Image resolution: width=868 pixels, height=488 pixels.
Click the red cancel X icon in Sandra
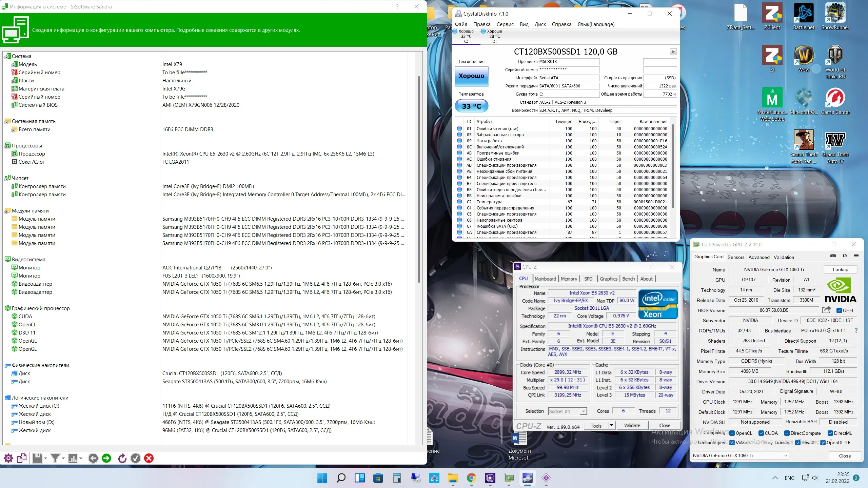149,459
